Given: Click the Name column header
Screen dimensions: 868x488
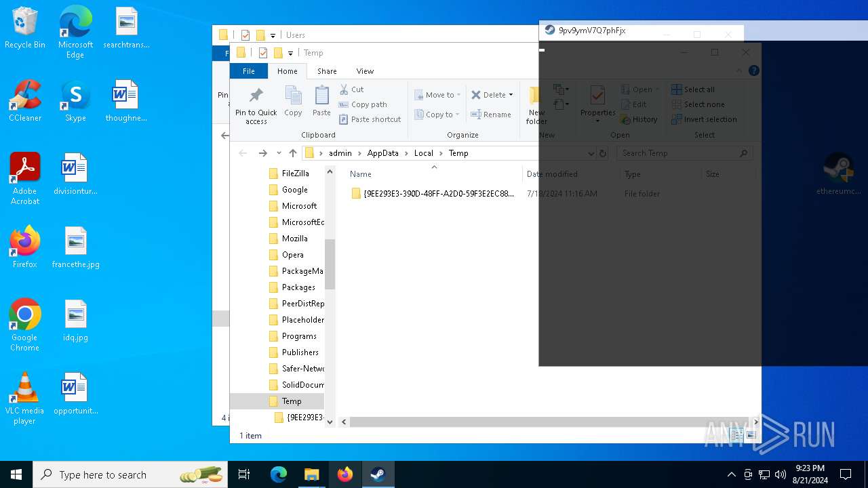Looking at the screenshot, I should point(361,174).
